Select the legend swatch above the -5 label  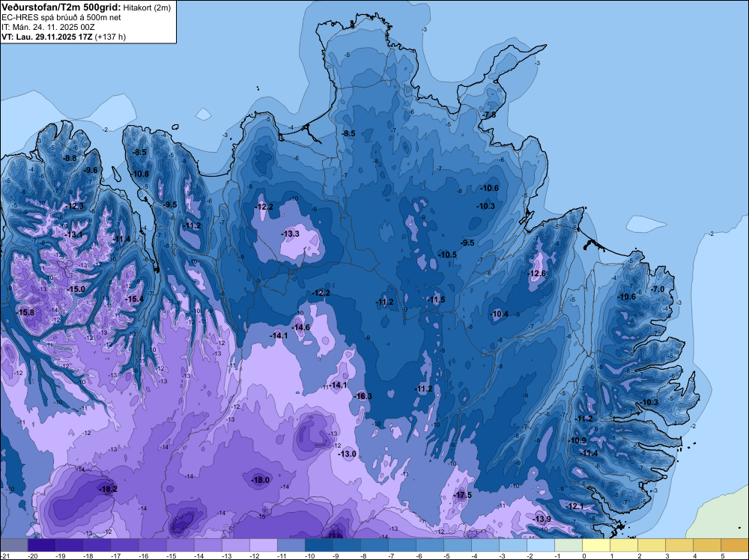point(457,545)
